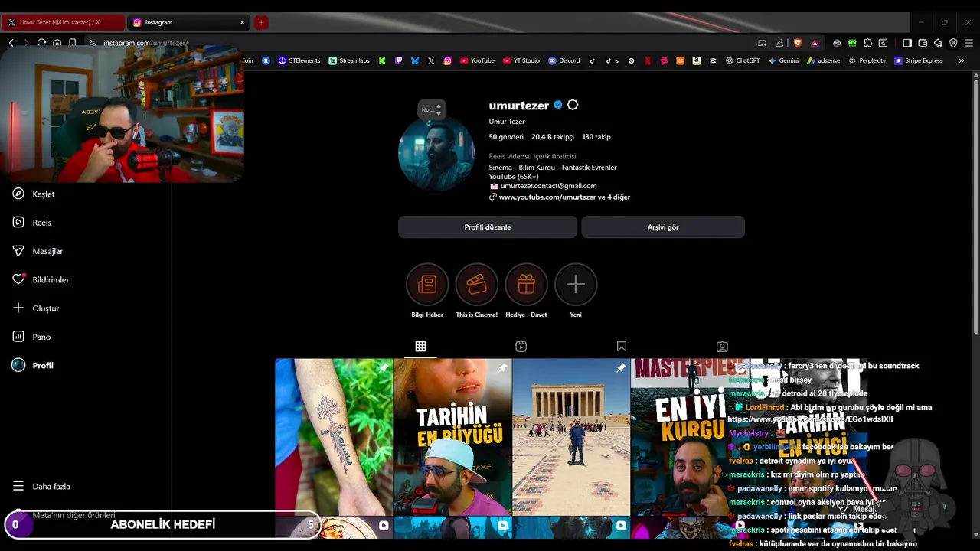The image size is (980, 551).
Task: Open the Stripe Express bookmark
Action: click(919, 60)
